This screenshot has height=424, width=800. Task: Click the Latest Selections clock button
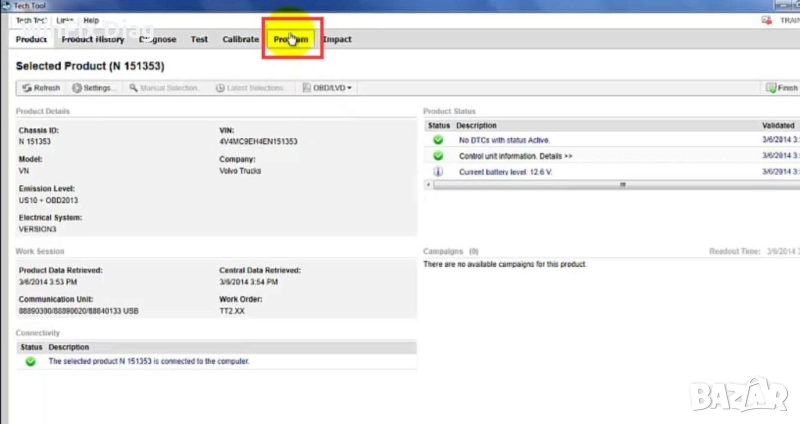click(x=221, y=88)
